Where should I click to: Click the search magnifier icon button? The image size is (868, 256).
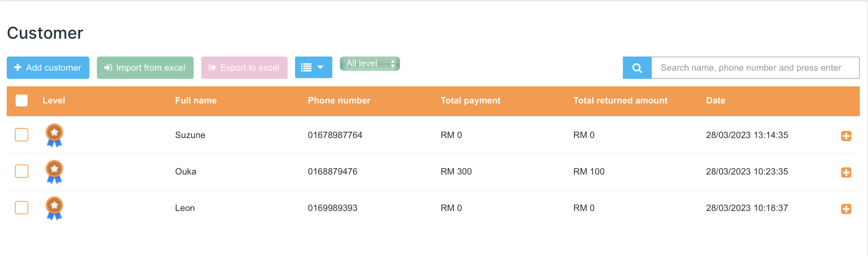[637, 68]
